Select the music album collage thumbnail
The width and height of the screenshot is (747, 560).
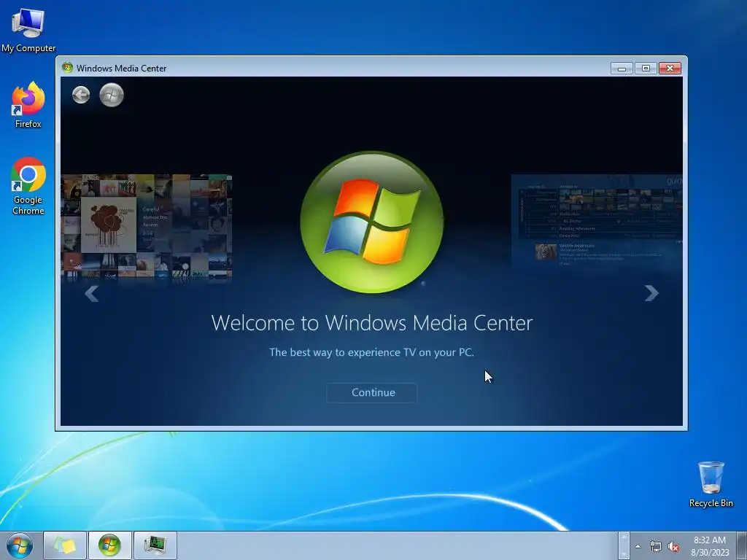click(146, 227)
